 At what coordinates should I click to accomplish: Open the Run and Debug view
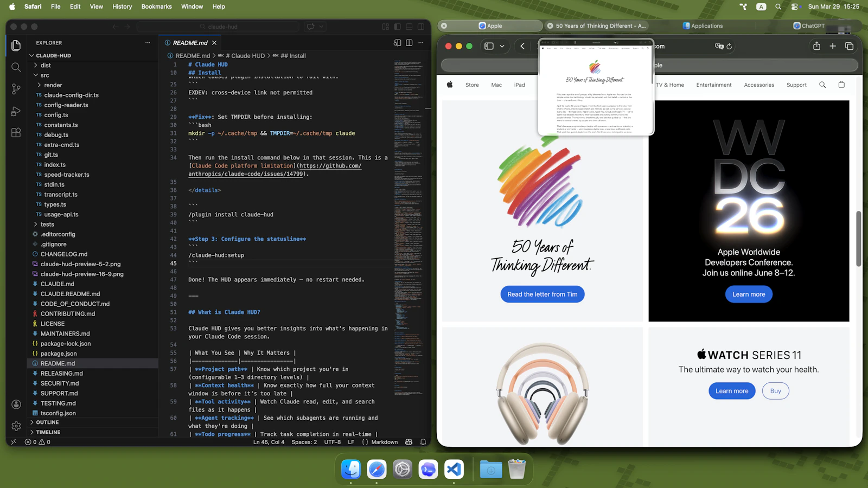[x=16, y=111]
